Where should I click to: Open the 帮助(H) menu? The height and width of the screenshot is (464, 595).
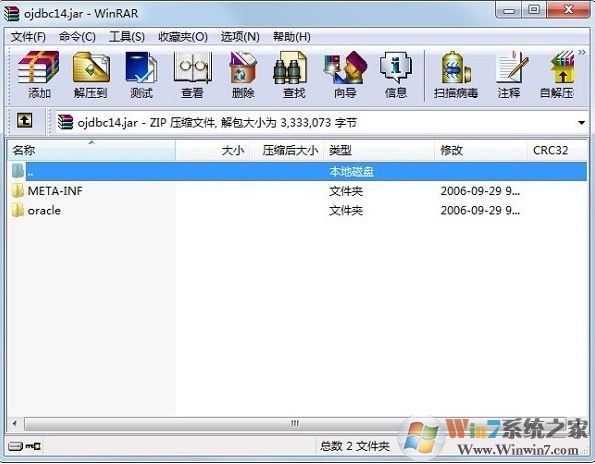291,37
